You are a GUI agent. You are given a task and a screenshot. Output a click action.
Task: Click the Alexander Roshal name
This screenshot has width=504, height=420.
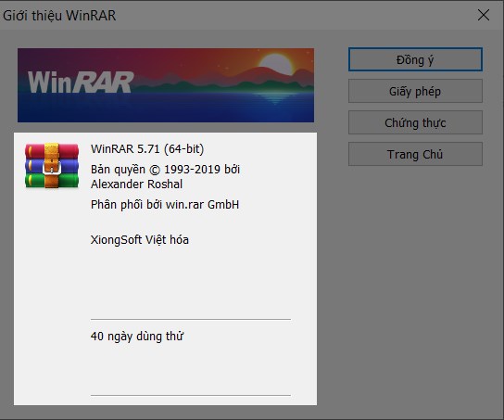click(136, 185)
